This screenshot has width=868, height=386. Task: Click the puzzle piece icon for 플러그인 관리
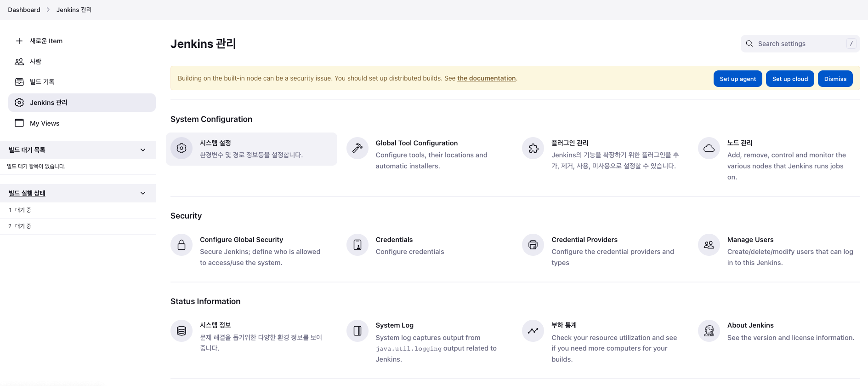[x=533, y=148]
